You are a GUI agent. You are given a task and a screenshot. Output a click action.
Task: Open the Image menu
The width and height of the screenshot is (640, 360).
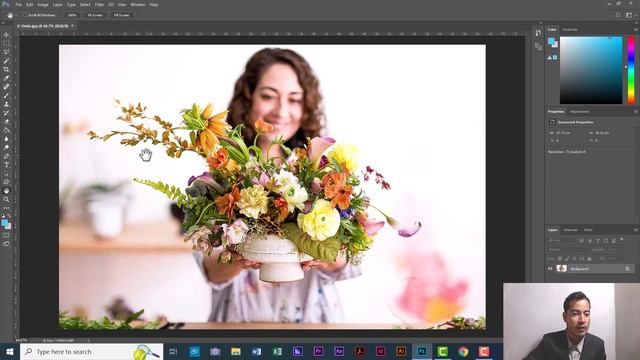point(43,4)
